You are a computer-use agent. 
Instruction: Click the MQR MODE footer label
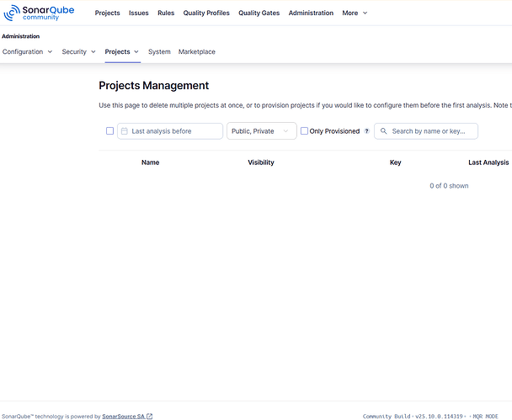(486, 416)
